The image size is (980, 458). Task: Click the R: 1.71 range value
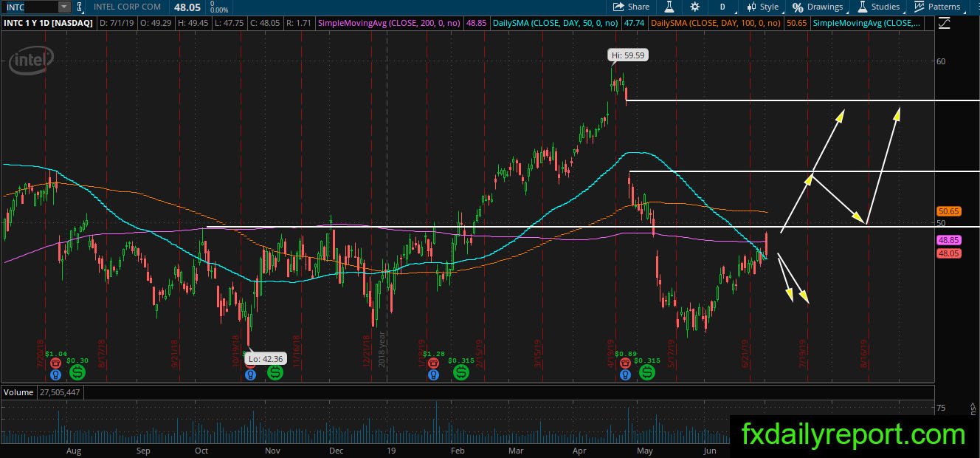pyautogui.click(x=297, y=24)
